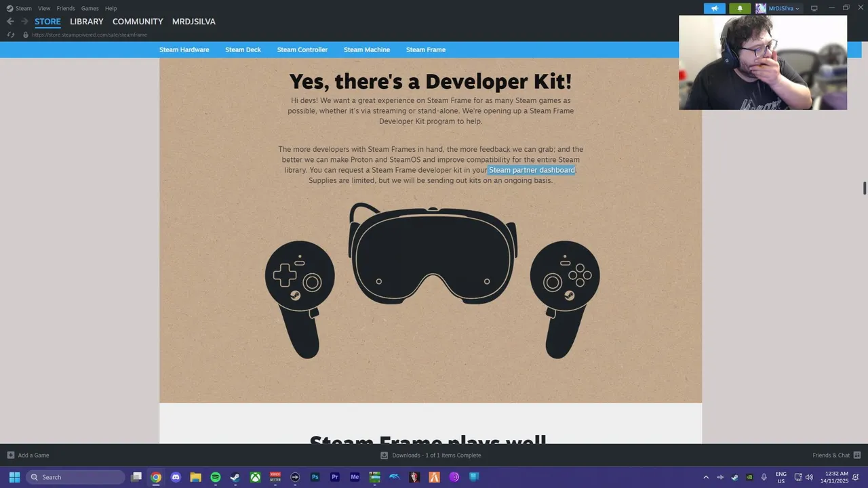Open the Help menu
This screenshot has height=488, width=868.
[111, 8]
